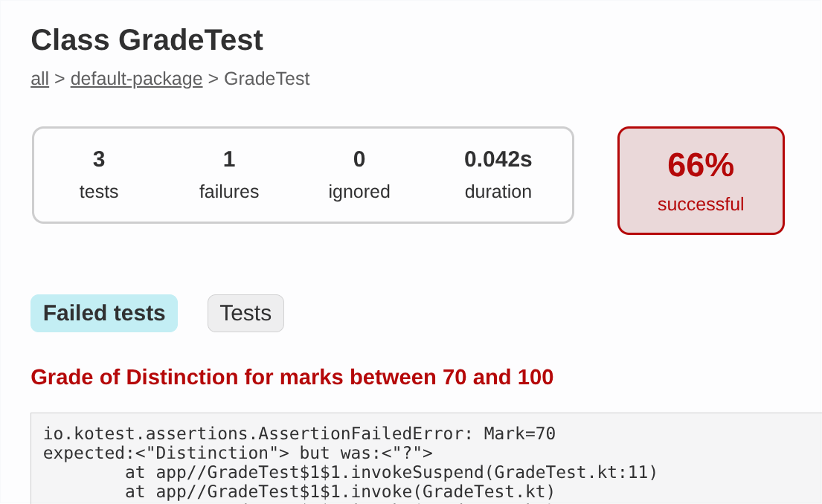Click the "0 ignored" counter

click(359, 173)
